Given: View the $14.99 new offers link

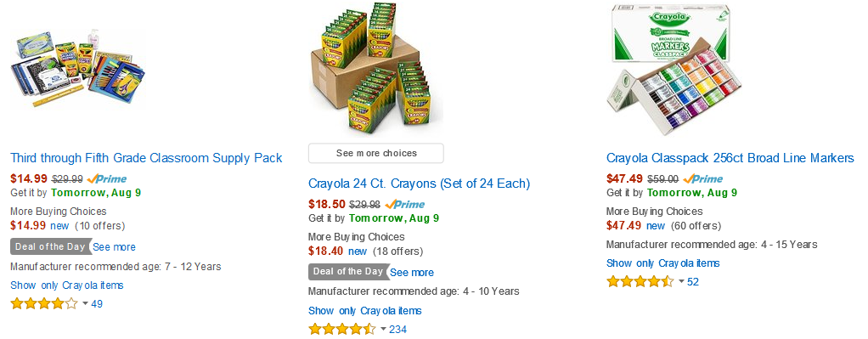Looking at the screenshot, I should 59,225.
